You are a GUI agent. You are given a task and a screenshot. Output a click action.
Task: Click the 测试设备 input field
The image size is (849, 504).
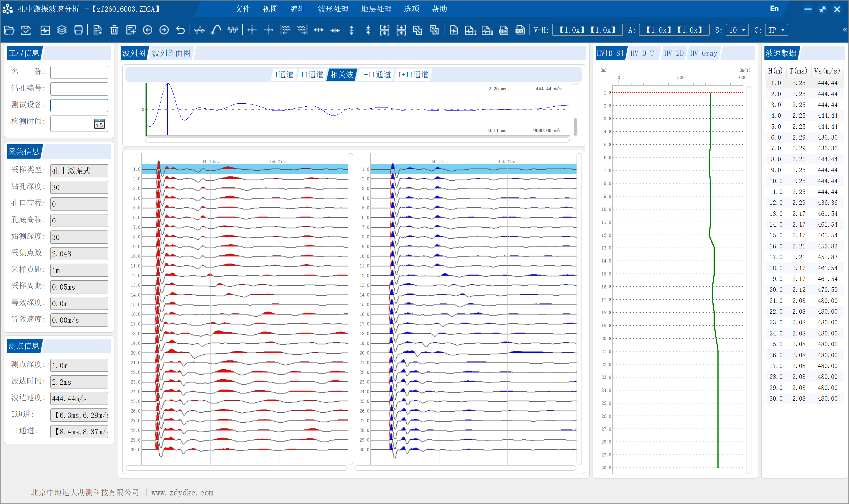pyautogui.click(x=79, y=106)
